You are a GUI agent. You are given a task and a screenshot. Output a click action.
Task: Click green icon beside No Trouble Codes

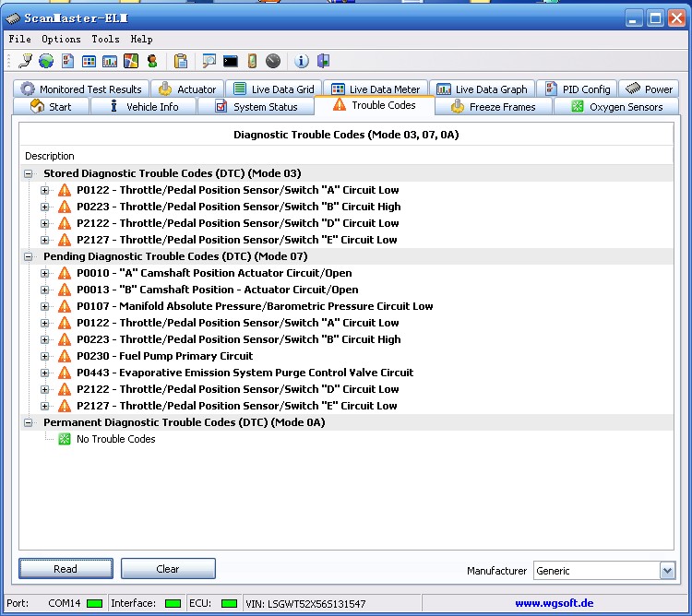[x=65, y=439]
